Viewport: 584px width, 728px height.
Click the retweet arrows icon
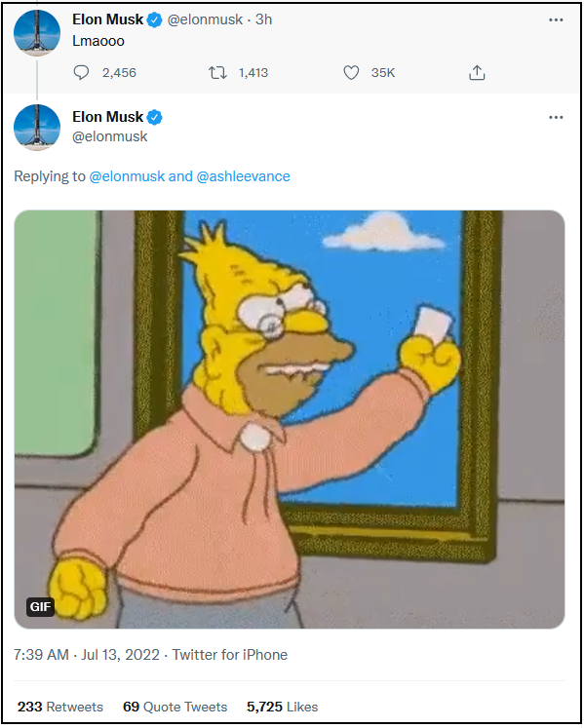(x=217, y=73)
